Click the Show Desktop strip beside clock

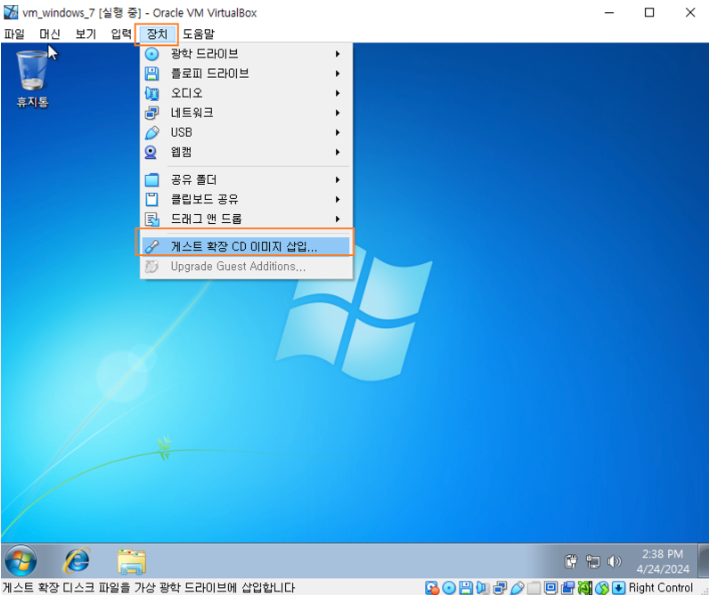pos(703,561)
